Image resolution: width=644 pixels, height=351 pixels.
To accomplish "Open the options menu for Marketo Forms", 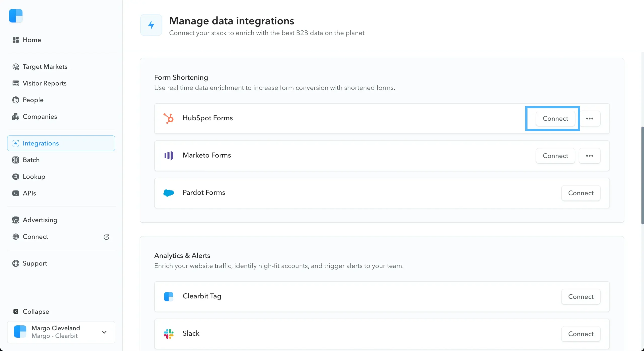I will (x=590, y=155).
